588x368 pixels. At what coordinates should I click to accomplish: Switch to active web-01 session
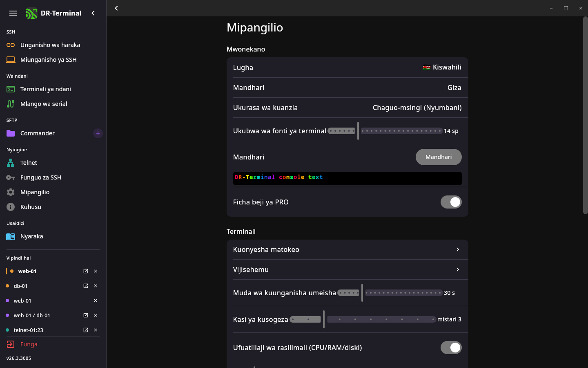[27, 271]
